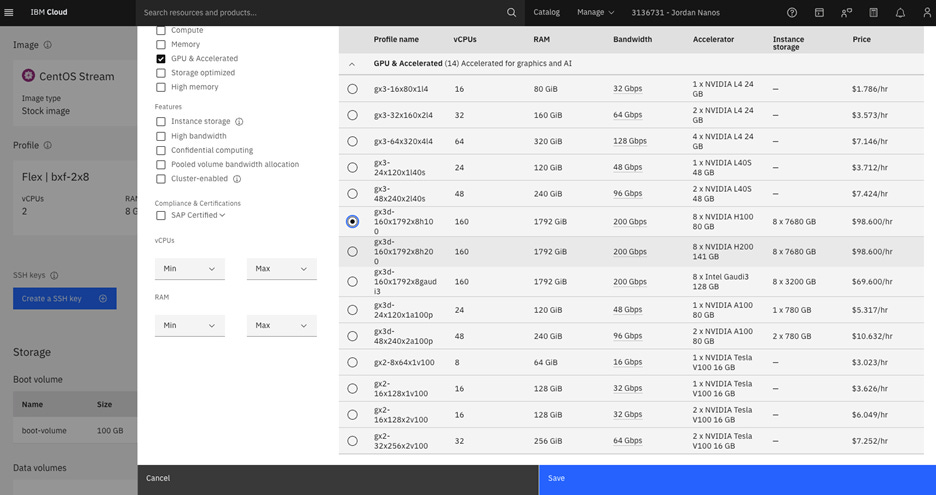This screenshot has width=936, height=495.
Task: Click the $10.632/hr price cell
Action: [872, 336]
